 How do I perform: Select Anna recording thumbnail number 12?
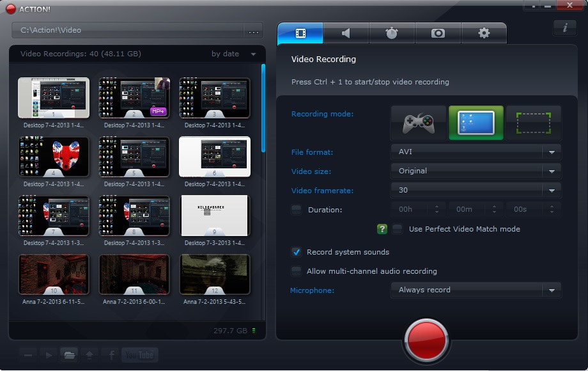[x=215, y=274]
